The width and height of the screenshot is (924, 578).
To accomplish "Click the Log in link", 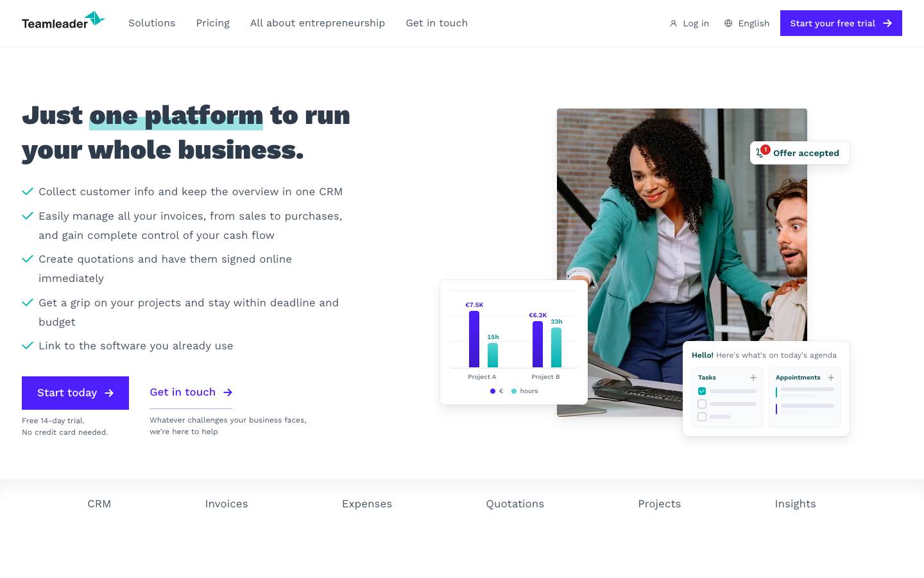I will pyautogui.click(x=689, y=24).
